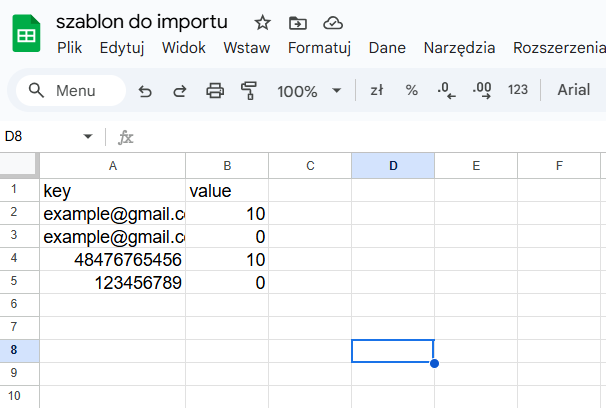Click the Menu search box
The image size is (606, 408).
pos(70,91)
